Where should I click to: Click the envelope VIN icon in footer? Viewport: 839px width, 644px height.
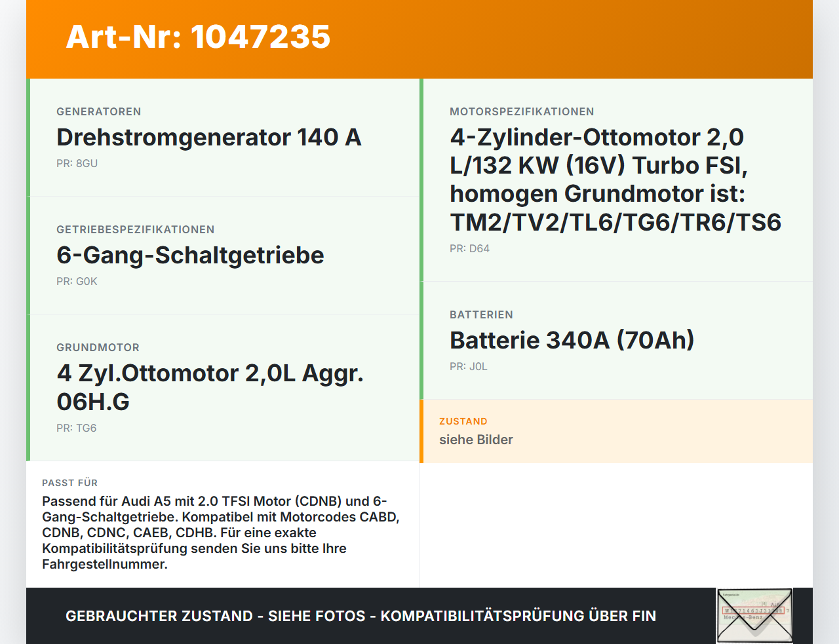point(754,616)
